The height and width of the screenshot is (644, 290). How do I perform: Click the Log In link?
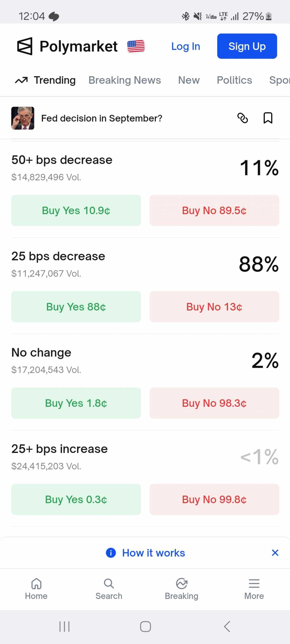(x=185, y=46)
